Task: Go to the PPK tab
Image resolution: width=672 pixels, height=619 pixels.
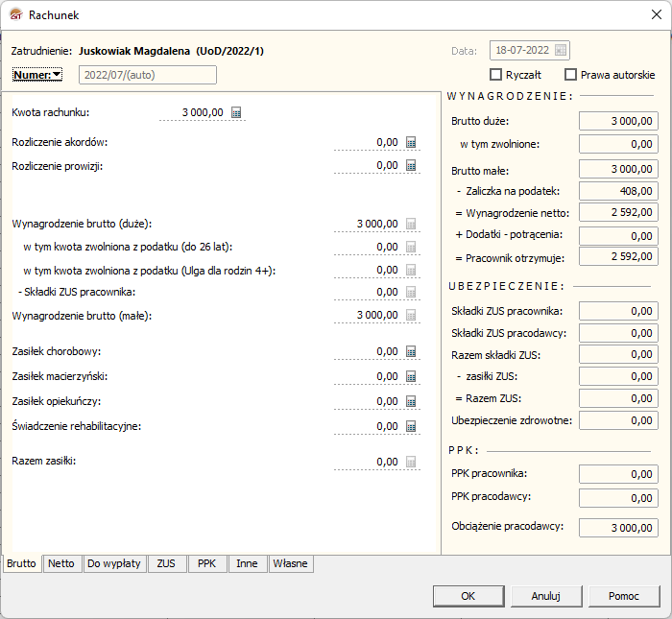Action: (x=206, y=564)
